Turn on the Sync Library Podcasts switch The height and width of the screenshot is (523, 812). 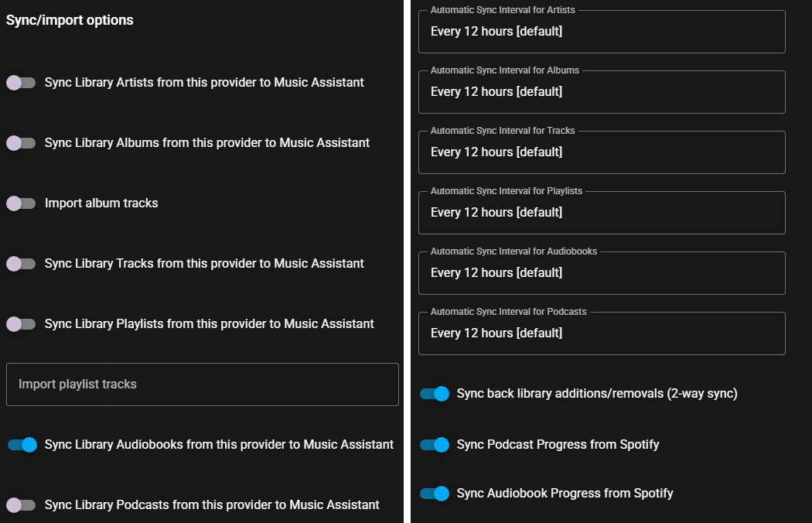tap(21, 505)
